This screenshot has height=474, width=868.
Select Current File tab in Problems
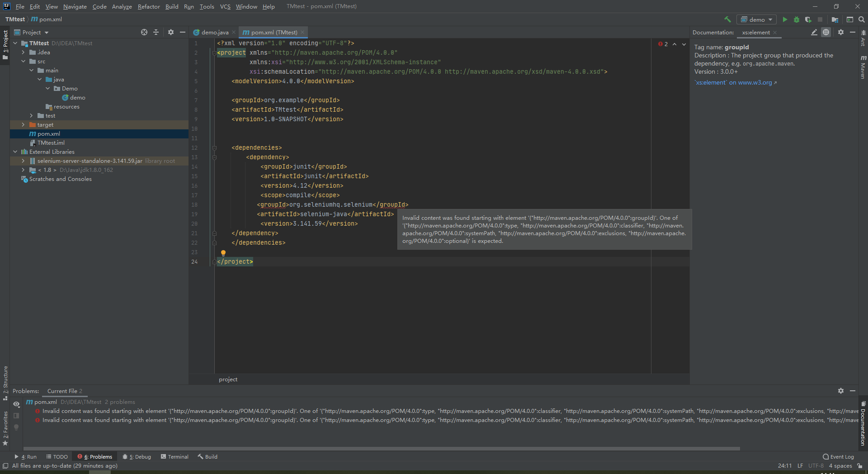65,391
